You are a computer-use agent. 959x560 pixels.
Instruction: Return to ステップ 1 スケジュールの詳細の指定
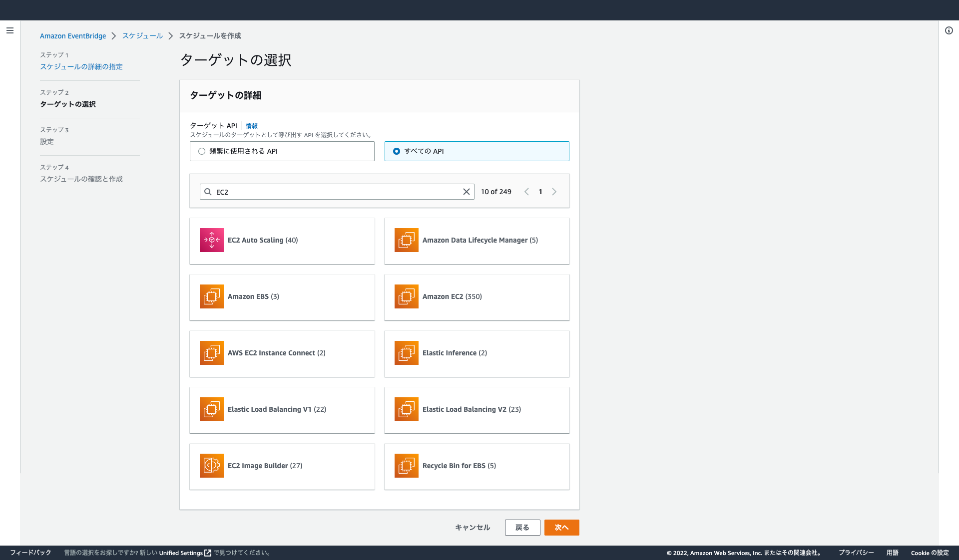coord(81,66)
